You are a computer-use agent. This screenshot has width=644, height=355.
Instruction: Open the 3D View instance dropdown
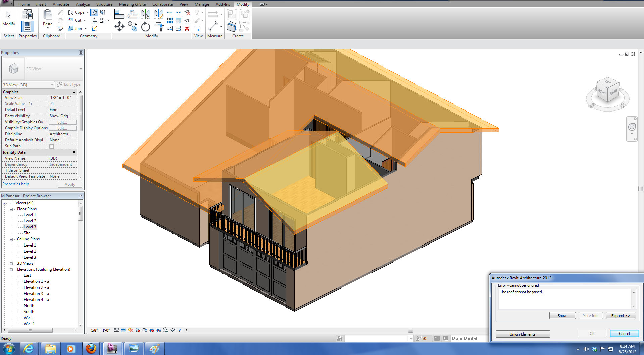52,85
